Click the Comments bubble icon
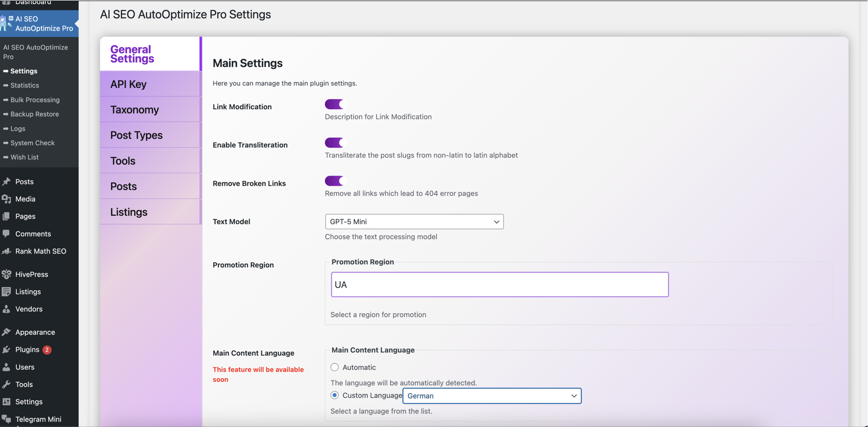Image resolution: width=868 pixels, height=427 pixels. (6, 234)
